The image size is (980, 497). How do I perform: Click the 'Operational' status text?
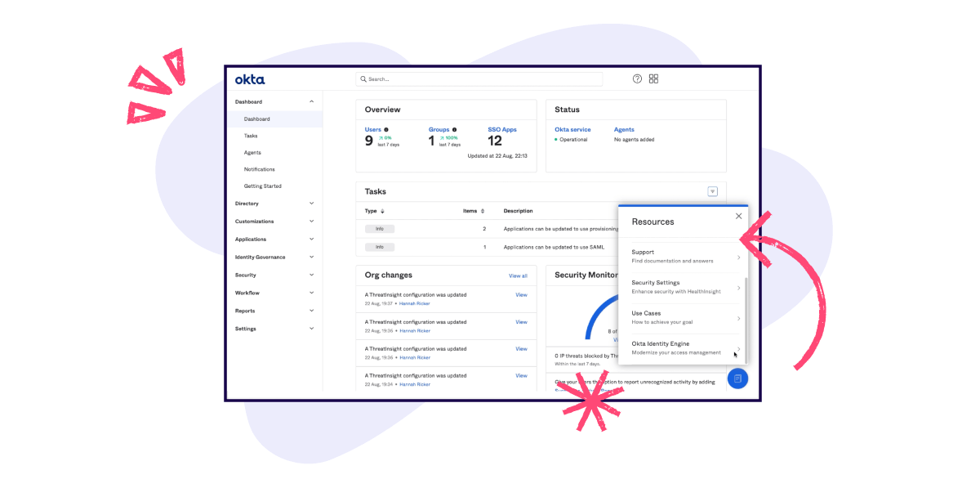pos(573,140)
